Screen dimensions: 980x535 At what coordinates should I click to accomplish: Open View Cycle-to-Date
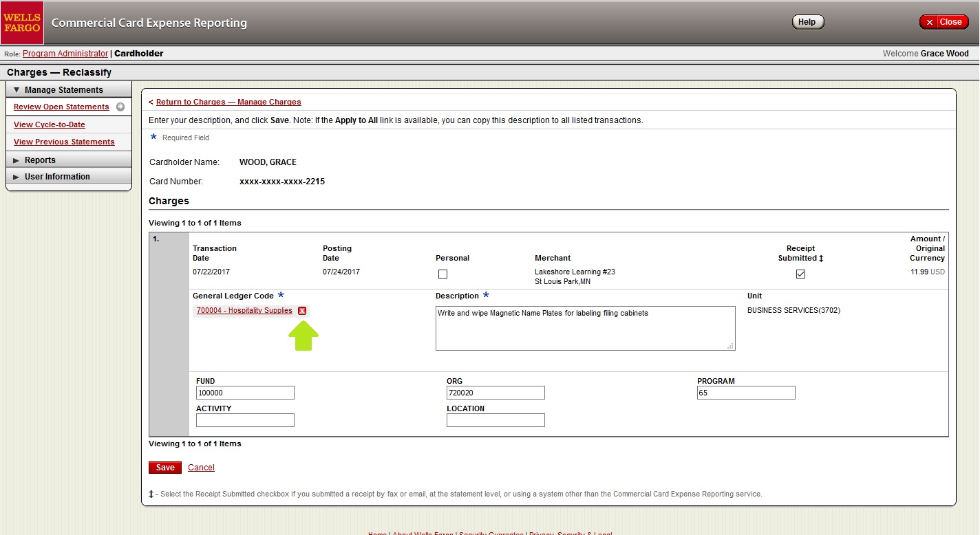click(50, 124)
